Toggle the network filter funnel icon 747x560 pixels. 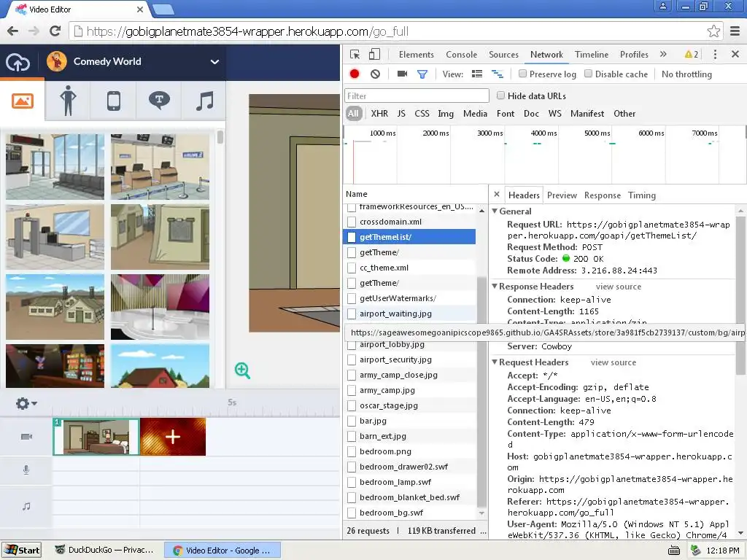[422, 74]
